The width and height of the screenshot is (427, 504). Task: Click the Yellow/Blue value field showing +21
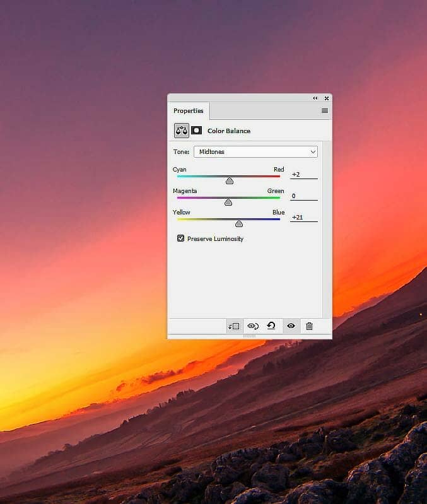point(303,218)
